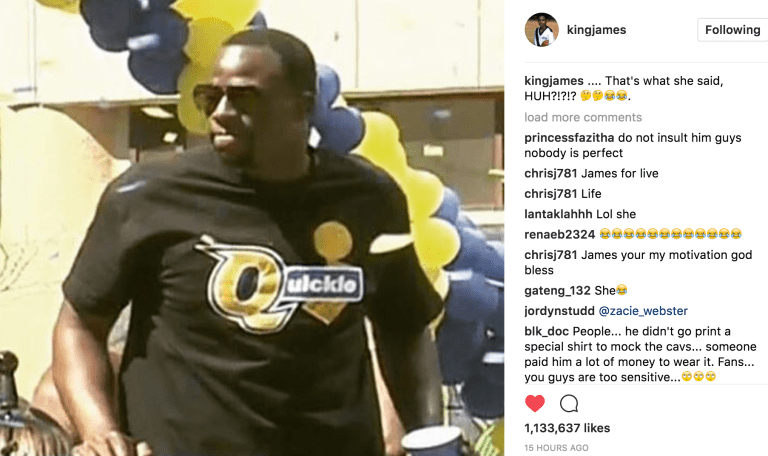768x456 pixels.
Task: Open chrisj781 profile beside 'Life' comment
Action: [551, 194]
